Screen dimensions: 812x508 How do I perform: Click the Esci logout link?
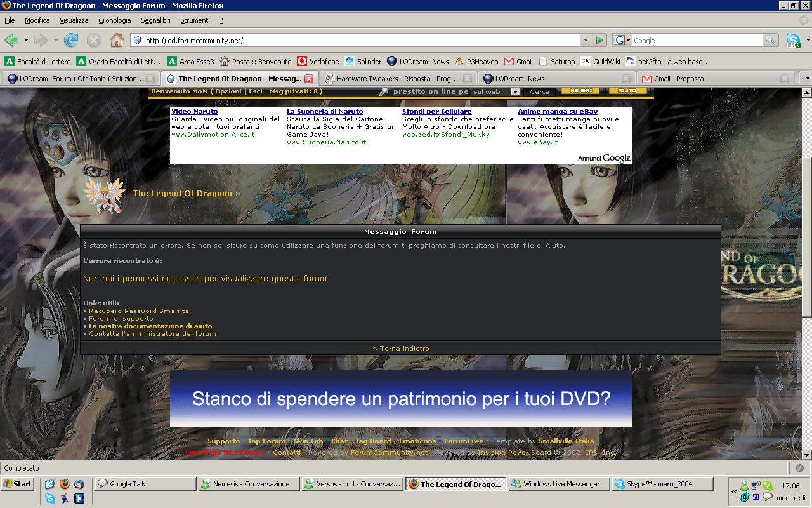coord(256,91)
